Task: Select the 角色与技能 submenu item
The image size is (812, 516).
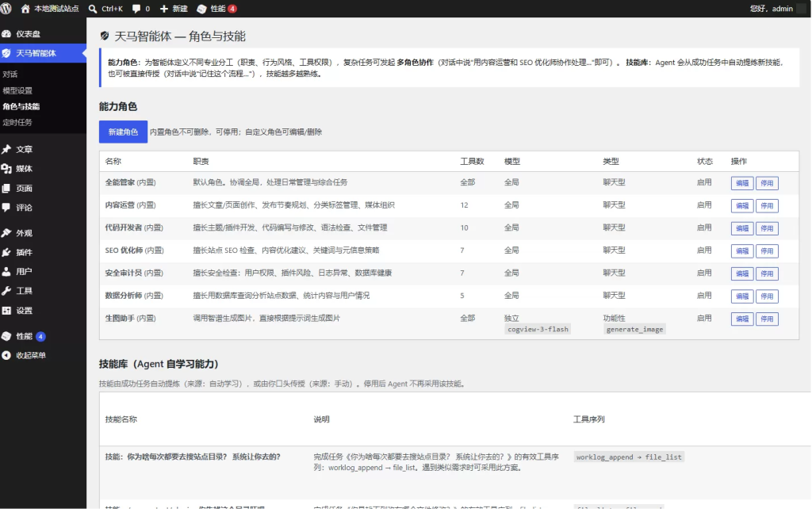Action: 21,106
